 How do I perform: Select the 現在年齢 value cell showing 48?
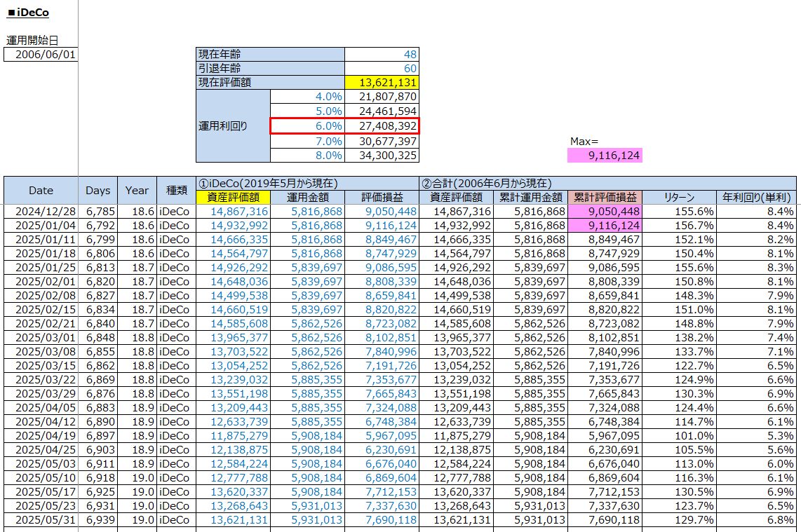click(382, 54)
